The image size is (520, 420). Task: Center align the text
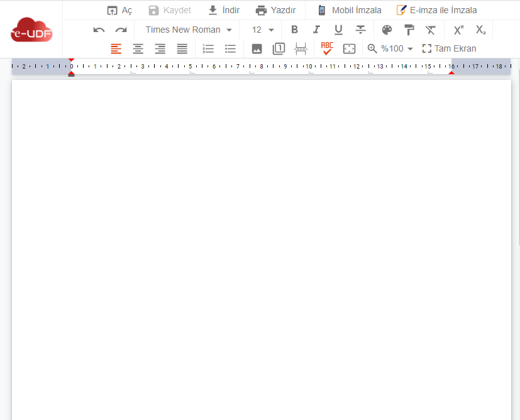(x=138, y=49)
